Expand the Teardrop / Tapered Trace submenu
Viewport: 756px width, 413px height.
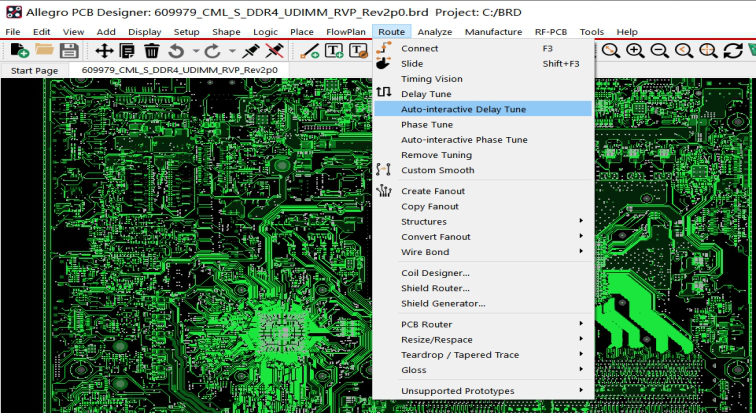483,355
